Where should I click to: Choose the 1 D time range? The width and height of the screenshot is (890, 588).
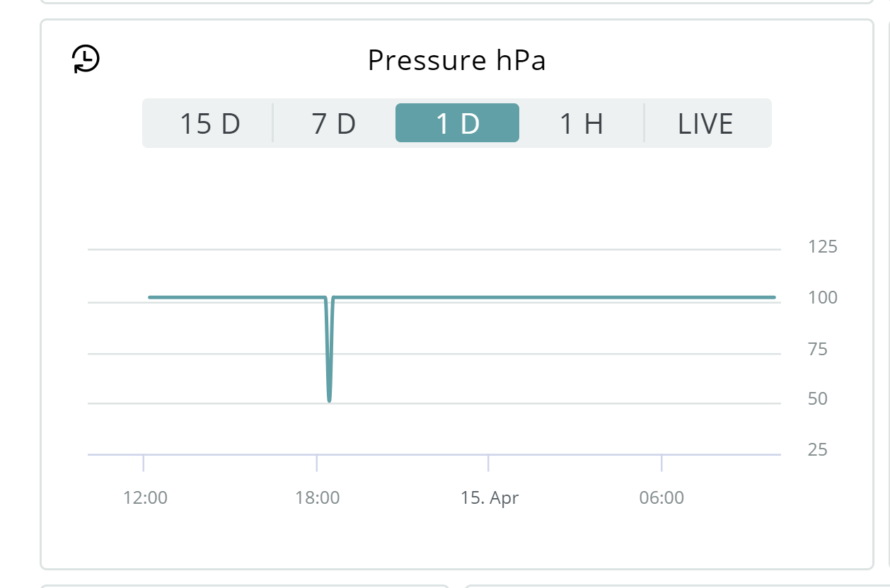[x=457, y=124]
